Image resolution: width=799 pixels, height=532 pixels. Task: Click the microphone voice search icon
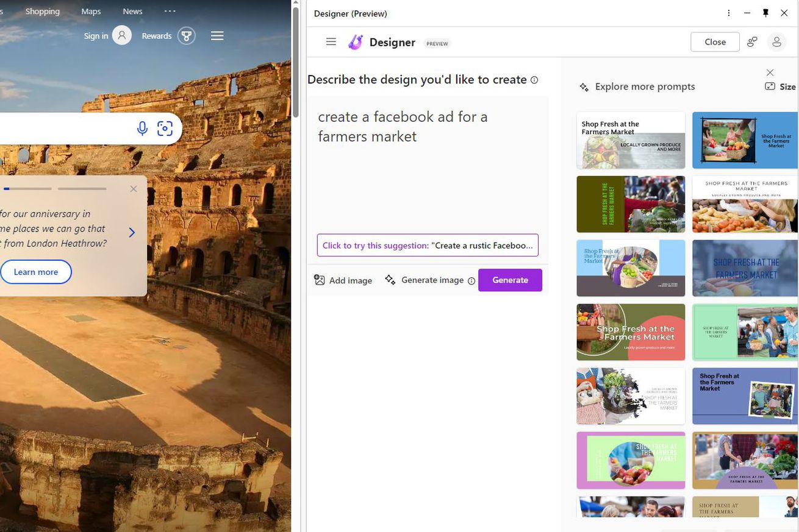tap(142, 129)
